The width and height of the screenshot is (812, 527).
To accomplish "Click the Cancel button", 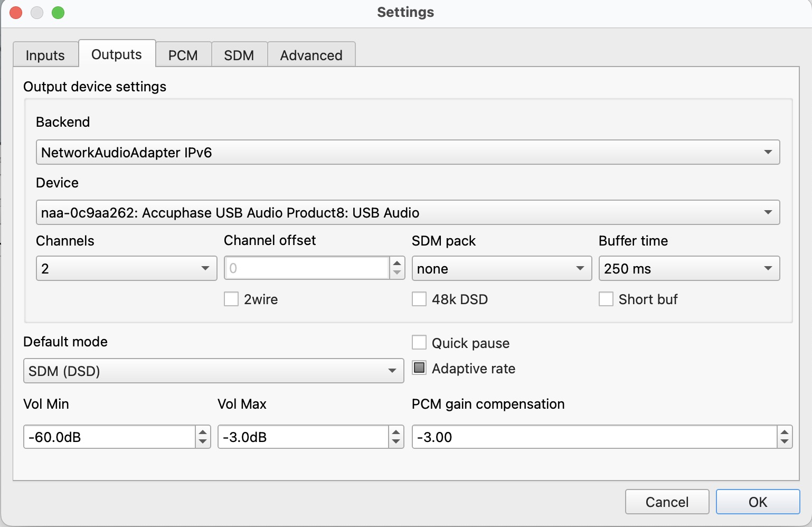I will [667, 502].
